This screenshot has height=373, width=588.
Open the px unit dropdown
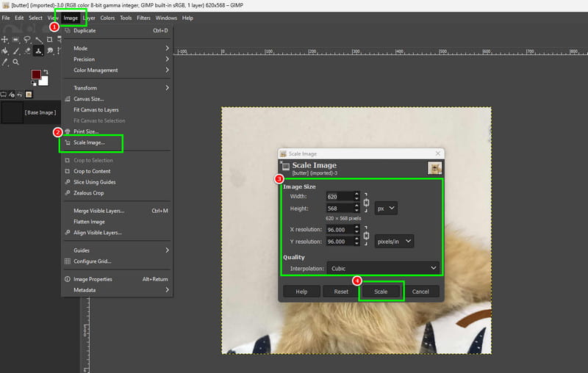386,209
